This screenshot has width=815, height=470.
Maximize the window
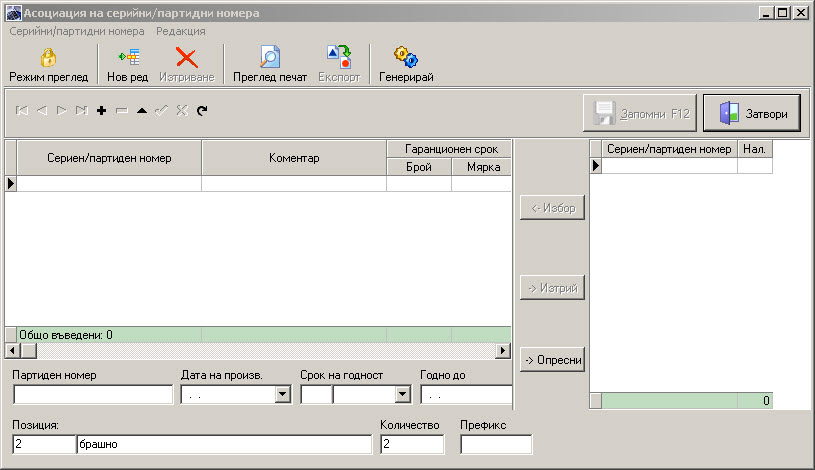[783, 12]
